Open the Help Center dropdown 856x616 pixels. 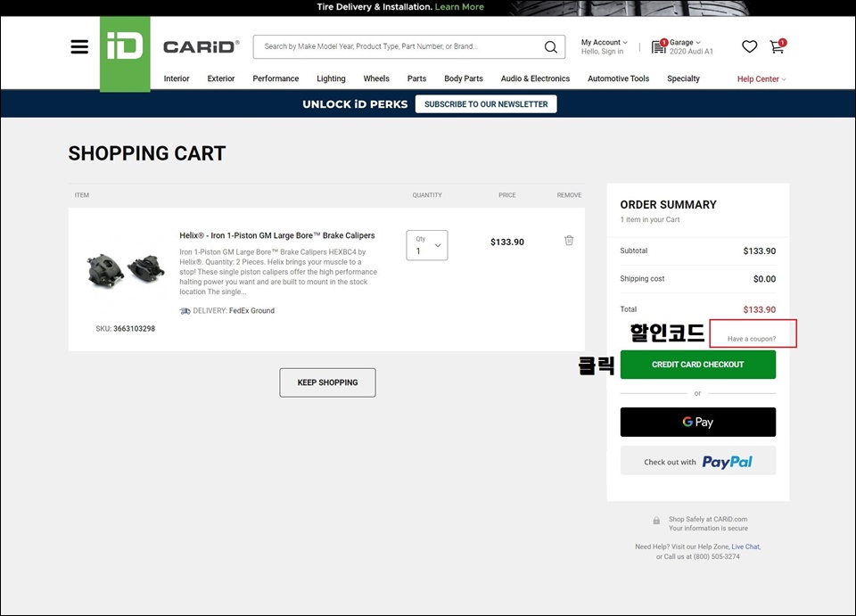(x=761, y=79)
